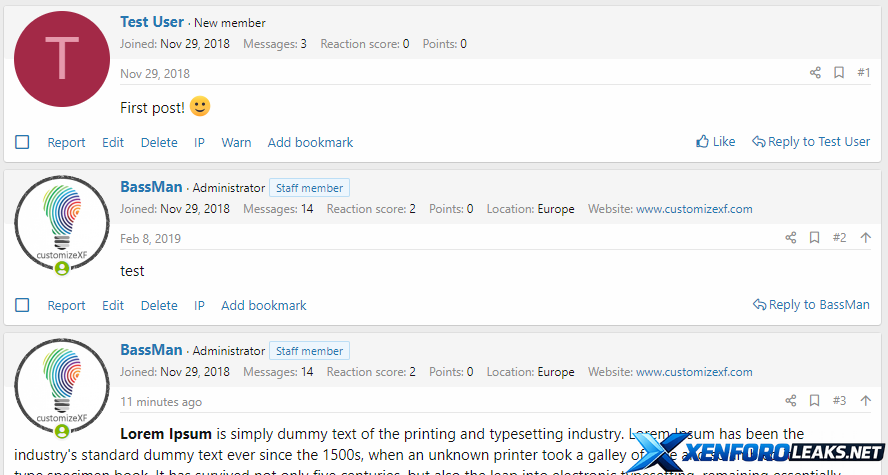Image resolution: width=888 pixels, height=475 pixels.
Task: Click Add bookmark on BassMan's post
Action: 263,305
